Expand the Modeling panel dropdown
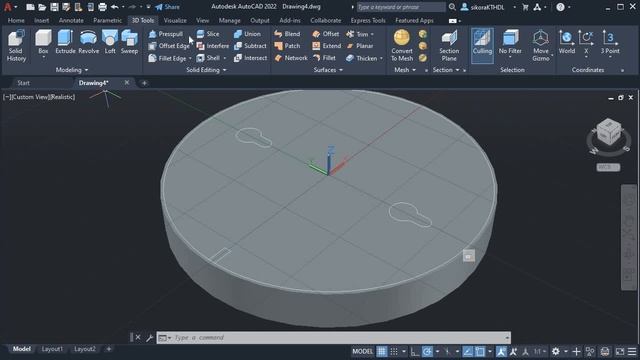Viewport: 640px width, 360px height. point(72,70)
